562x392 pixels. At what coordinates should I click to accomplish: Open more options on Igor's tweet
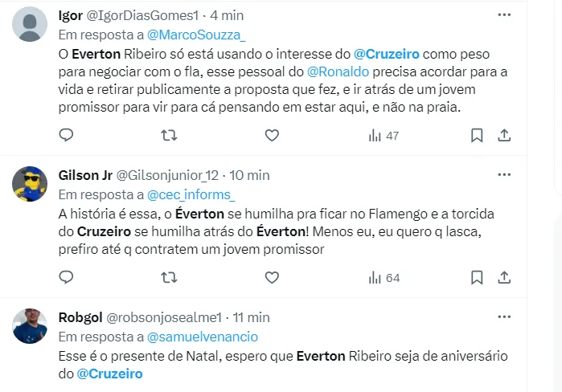pyautogui.click(x=504, y=15)
